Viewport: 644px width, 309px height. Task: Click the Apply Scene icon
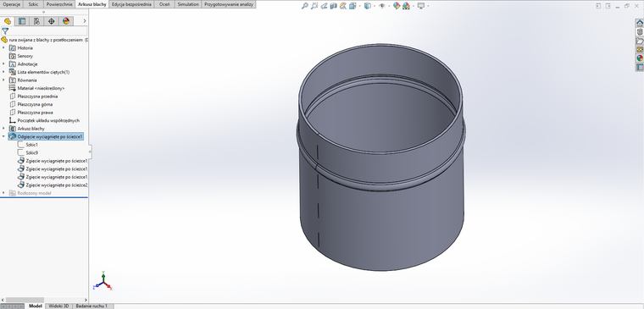[406, 6]
